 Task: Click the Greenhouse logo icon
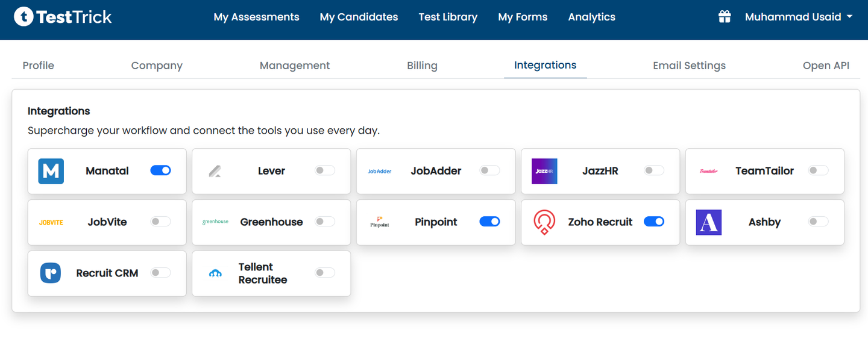215,222
